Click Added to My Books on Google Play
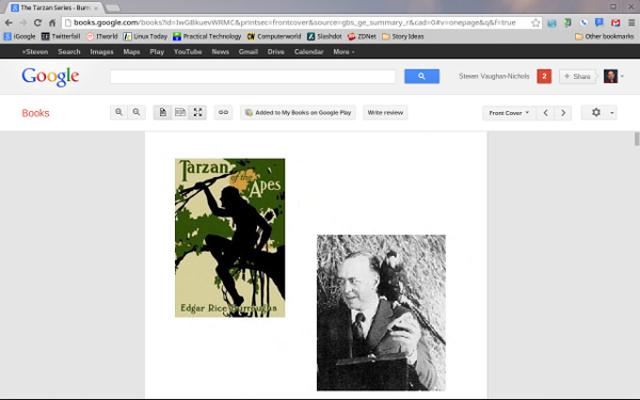 click(x=298, y=113)
